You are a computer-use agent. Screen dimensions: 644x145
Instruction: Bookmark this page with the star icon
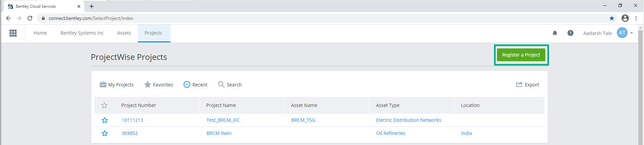(x=612, y=18)
